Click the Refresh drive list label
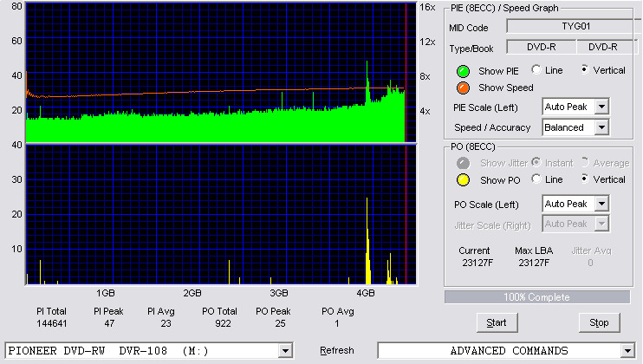 [x=337, y=350]
